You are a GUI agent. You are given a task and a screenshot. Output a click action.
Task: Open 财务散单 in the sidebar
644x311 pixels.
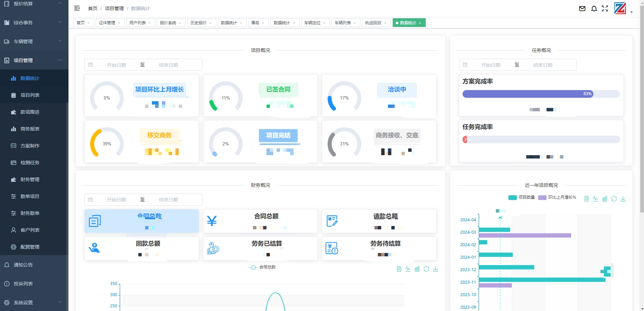(34, 213)
